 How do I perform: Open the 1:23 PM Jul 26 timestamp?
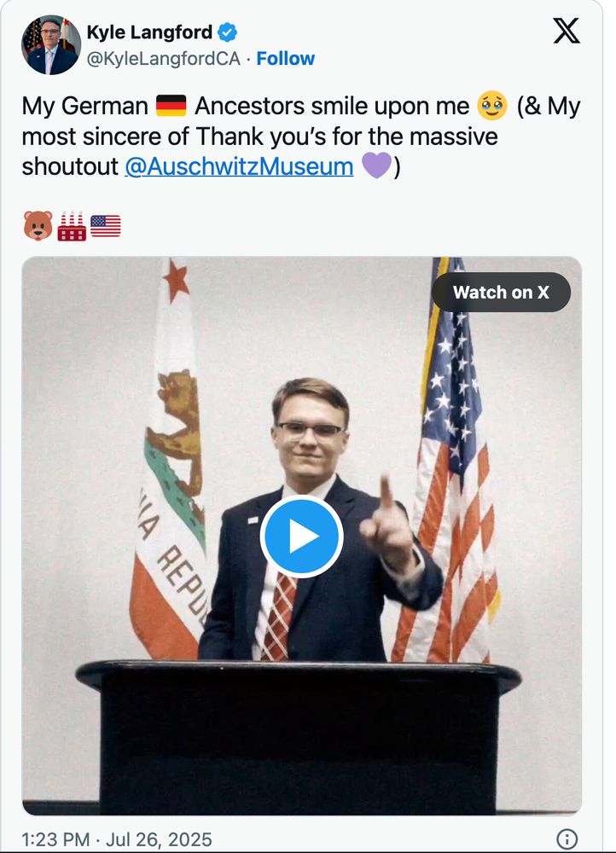tap(117, 838)
